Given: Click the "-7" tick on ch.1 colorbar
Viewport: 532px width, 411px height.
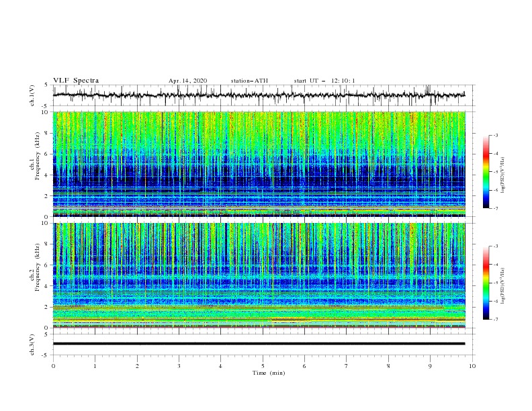Looking at the screenshot, I should pos(496,208).
